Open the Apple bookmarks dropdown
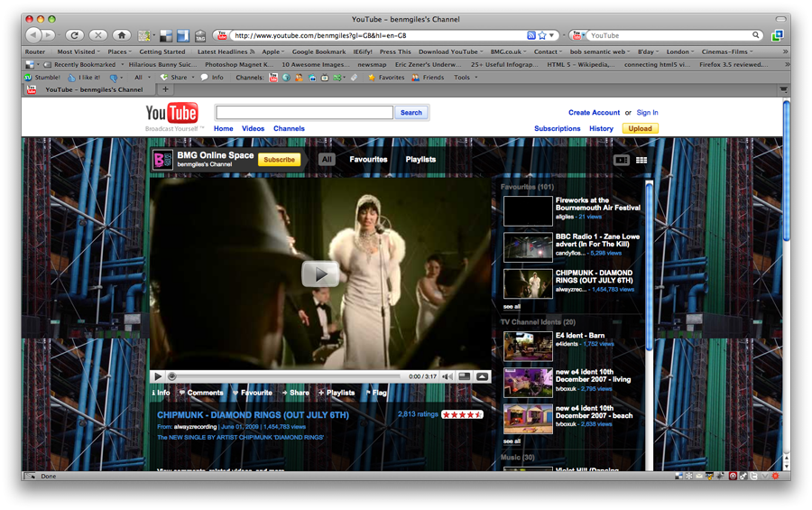Viewport: 812px width, 510px height. (x=272, y=51)
